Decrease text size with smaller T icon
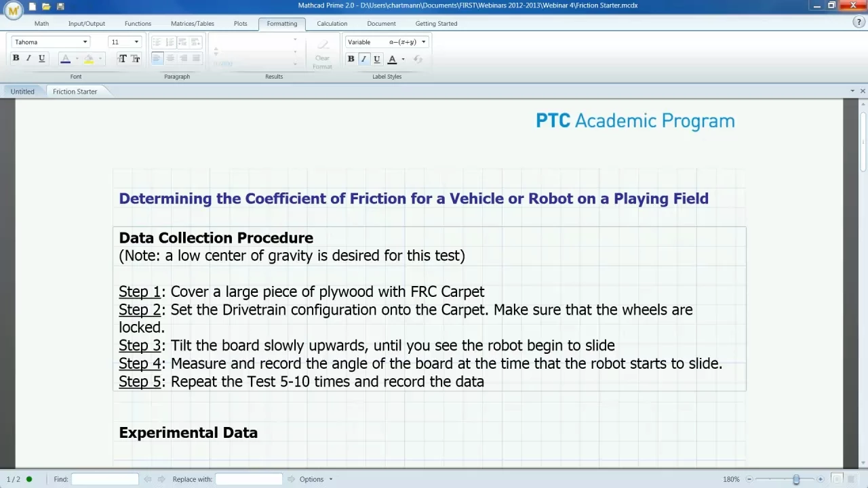 click(136, 59)
